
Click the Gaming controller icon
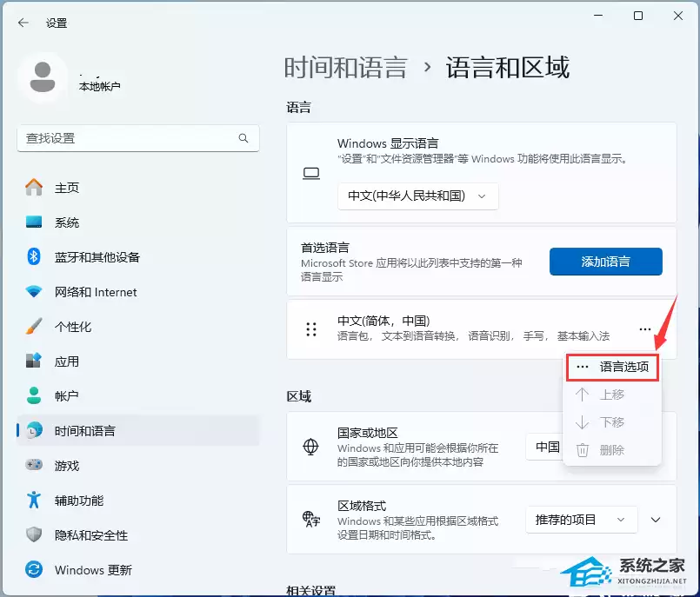pos(34,465)
